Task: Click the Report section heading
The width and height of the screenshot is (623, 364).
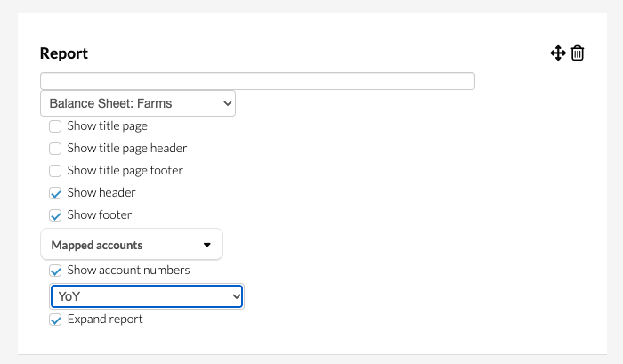Action: pyautogui.click(x=63, y=53)
